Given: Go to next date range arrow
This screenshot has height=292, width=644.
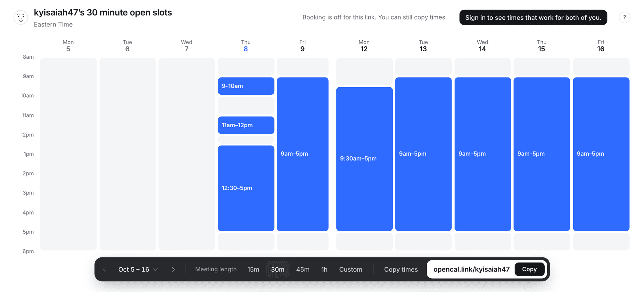Looking at the screenshot, I should pos(173,270).
